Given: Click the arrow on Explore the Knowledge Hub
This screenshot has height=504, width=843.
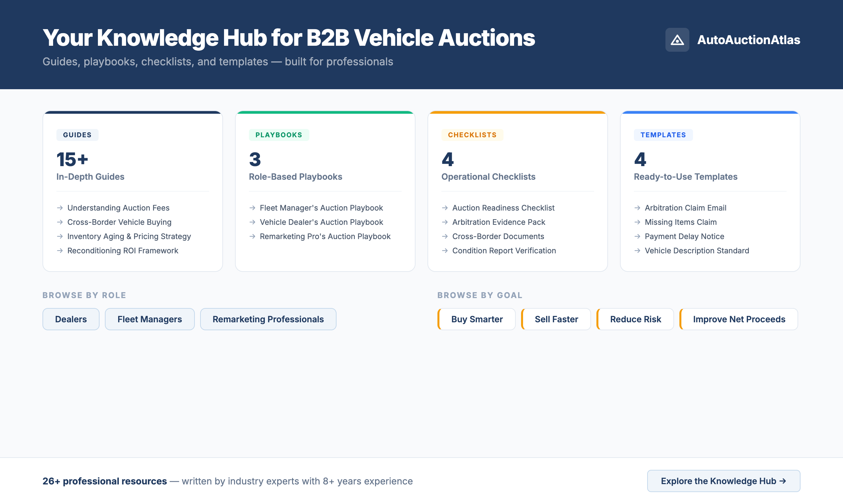Looking at the screenshot, I should [784, 481].
